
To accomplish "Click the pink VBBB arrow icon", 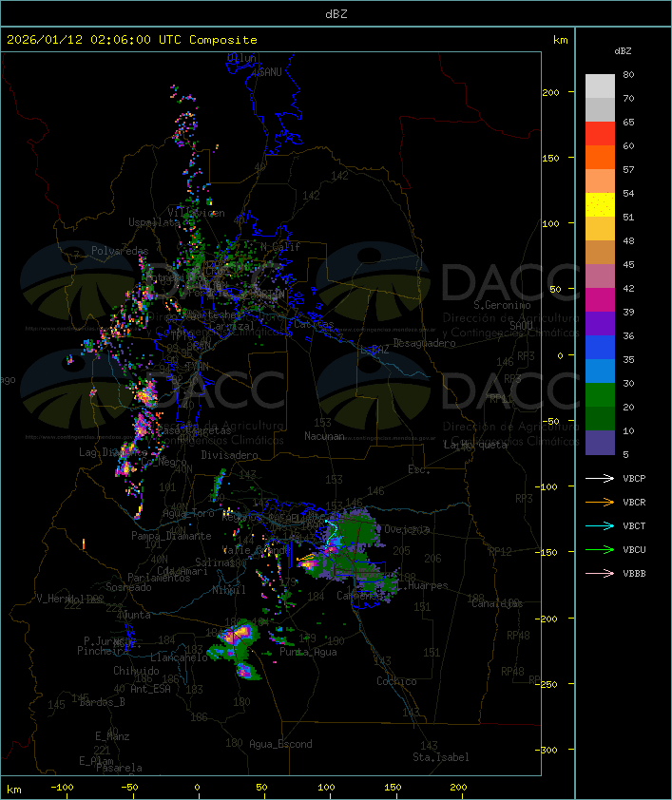I will pos(600,574).
